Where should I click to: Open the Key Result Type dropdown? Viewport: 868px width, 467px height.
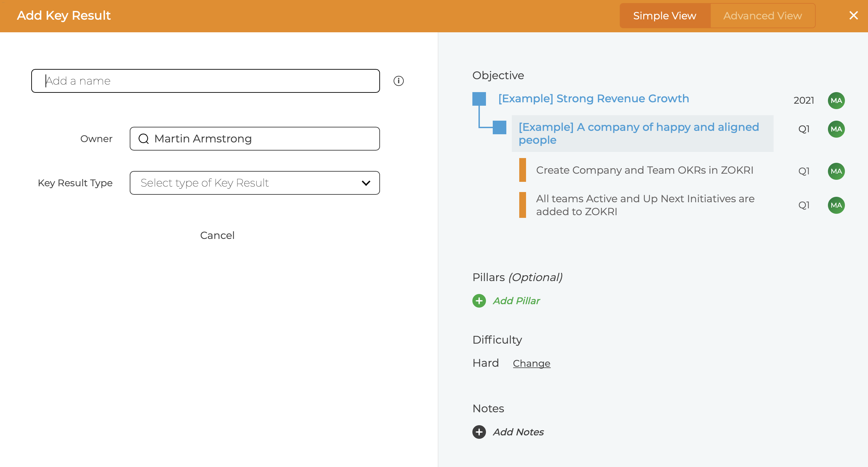click(x=255, y=183)
